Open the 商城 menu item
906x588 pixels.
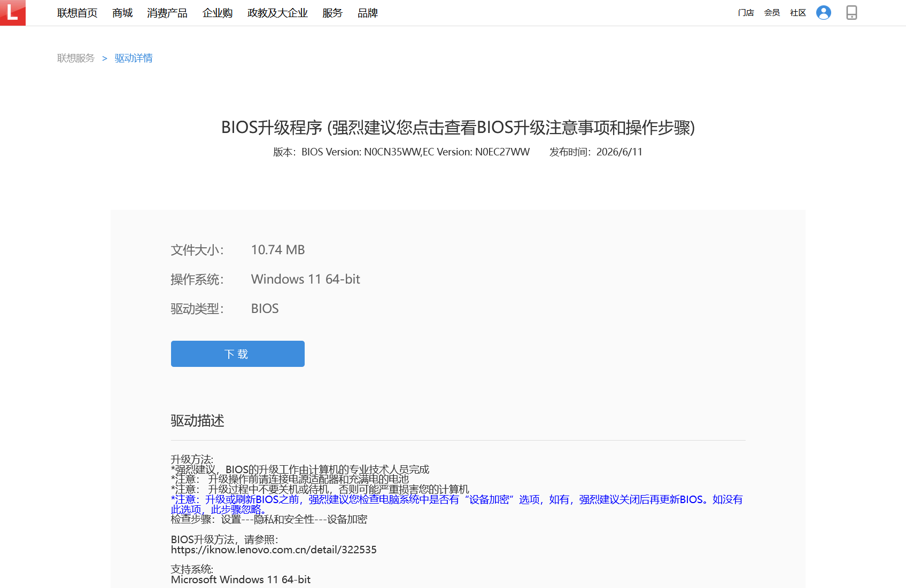(122, 13)
